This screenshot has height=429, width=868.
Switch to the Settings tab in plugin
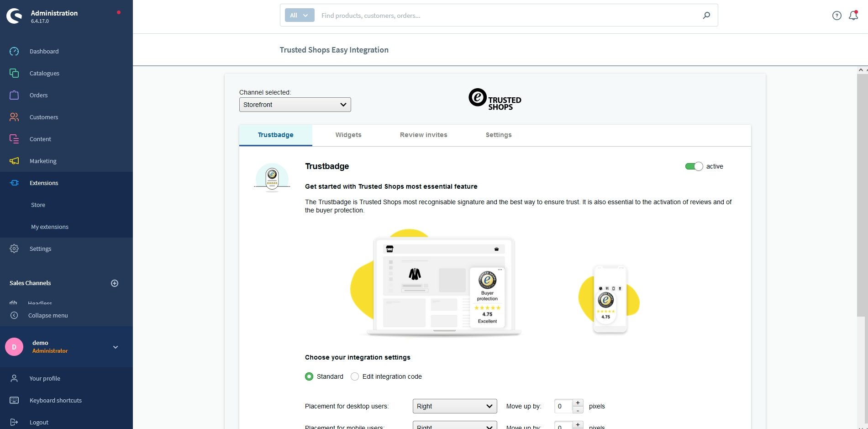(499, 135)
